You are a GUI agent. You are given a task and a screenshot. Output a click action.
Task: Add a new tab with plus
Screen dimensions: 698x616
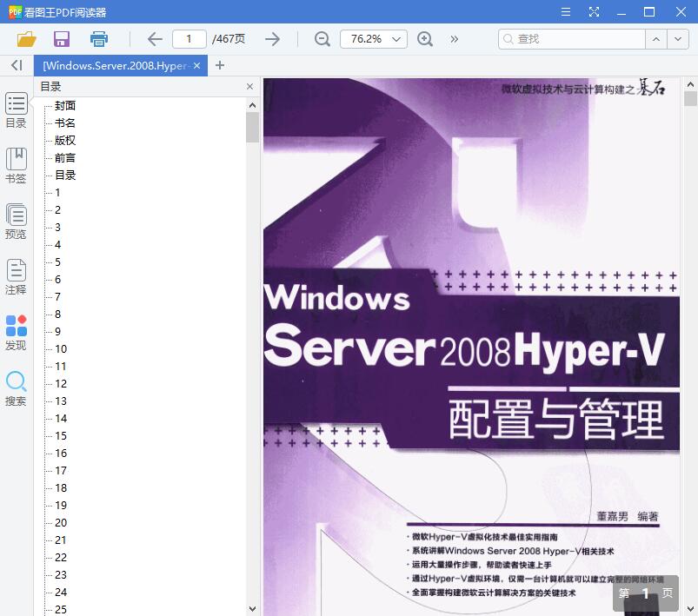pos(219,65)
